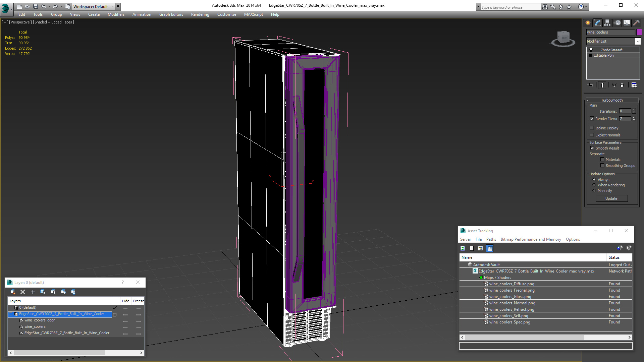
Task: Collapse the EdgeStar layer tree node
Action: [11, 314]
